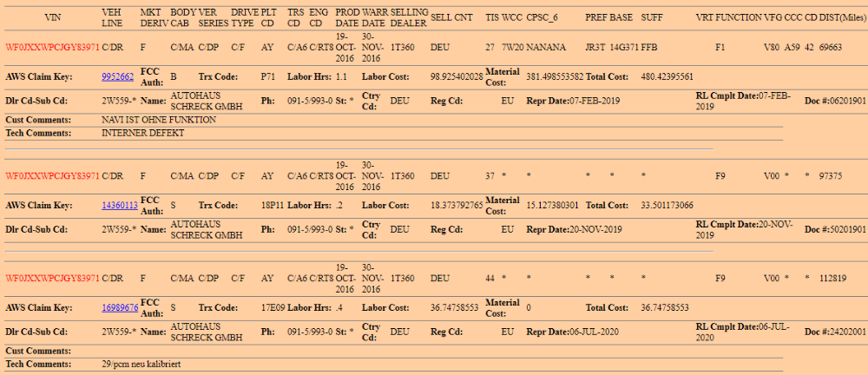The width and height of the screenshot is (868, 375).
Task: Click the mileage value 112819
Action: [832, 279]
